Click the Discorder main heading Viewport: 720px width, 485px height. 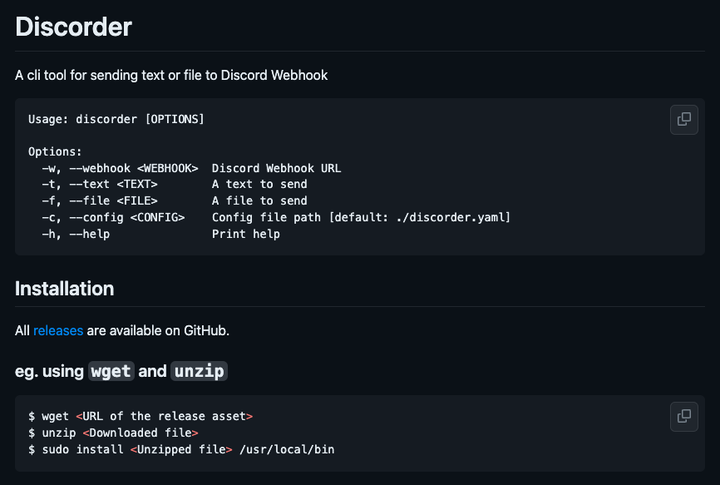[x=74, y=26]
